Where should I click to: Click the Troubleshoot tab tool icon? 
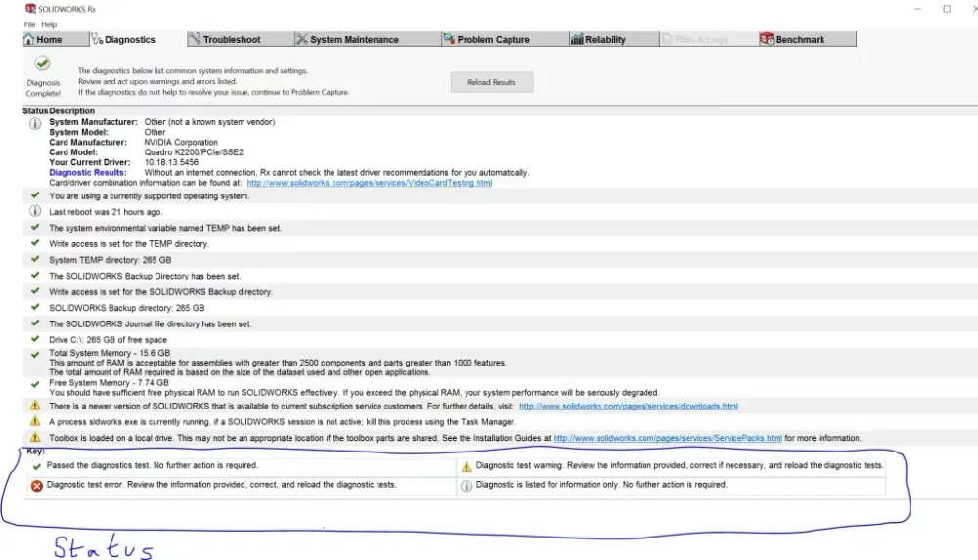point(195,39)
